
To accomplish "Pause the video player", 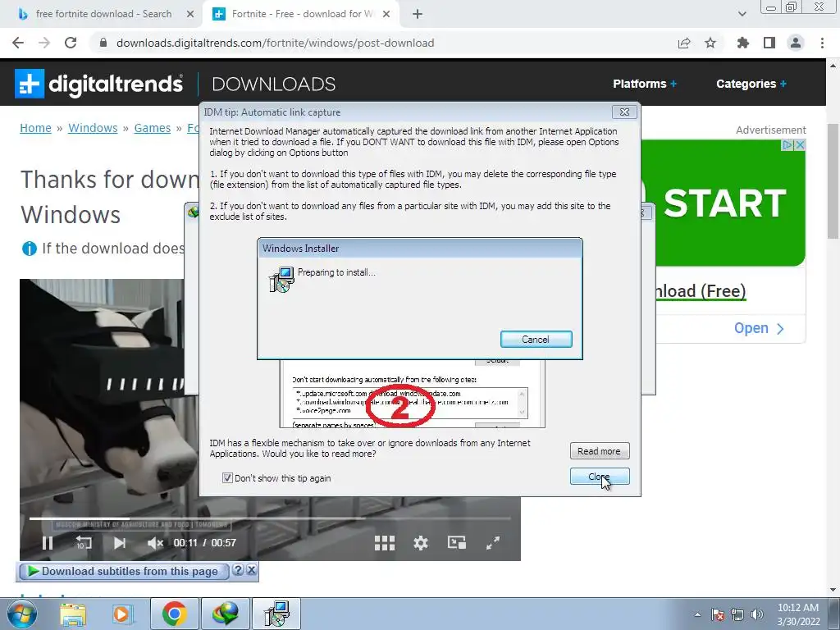I will coord(47,543).
